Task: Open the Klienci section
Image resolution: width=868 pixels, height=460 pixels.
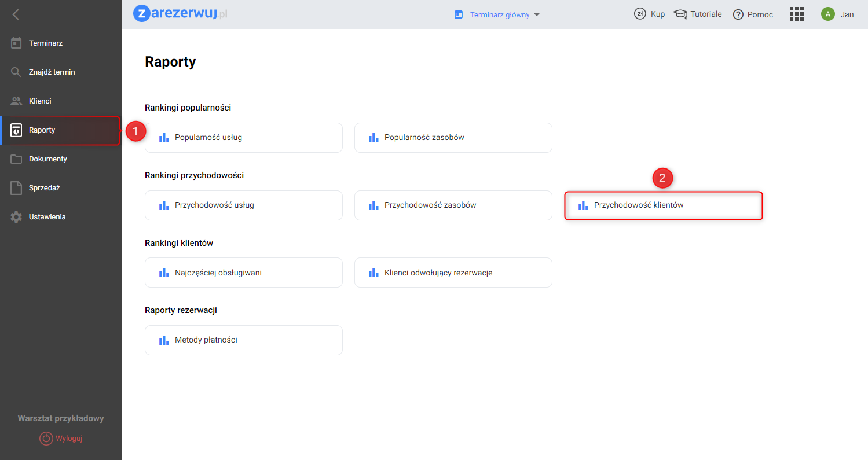Action: 40,101
